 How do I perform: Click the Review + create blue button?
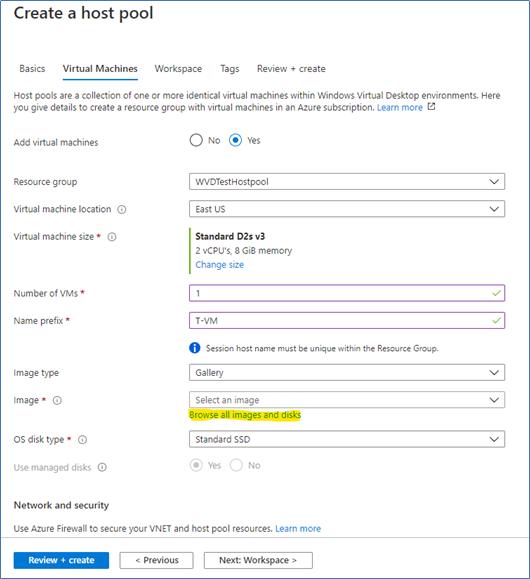click(x=61, y=561)
